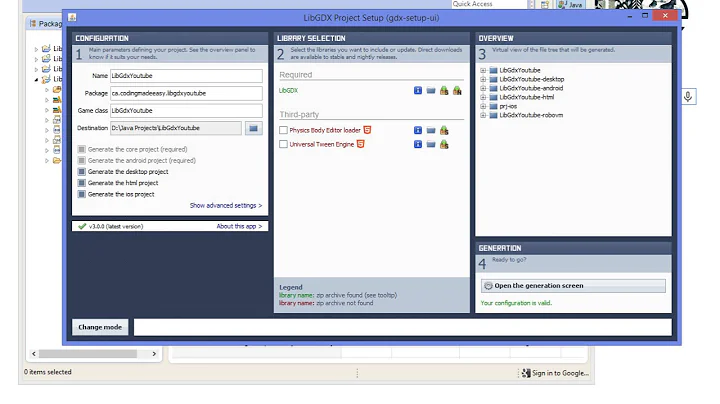Viewport: 720px width, 404px height.
Task: Expand LibGdxYoutube-desktop node in Overview
Action: click(x=483, y=79)
